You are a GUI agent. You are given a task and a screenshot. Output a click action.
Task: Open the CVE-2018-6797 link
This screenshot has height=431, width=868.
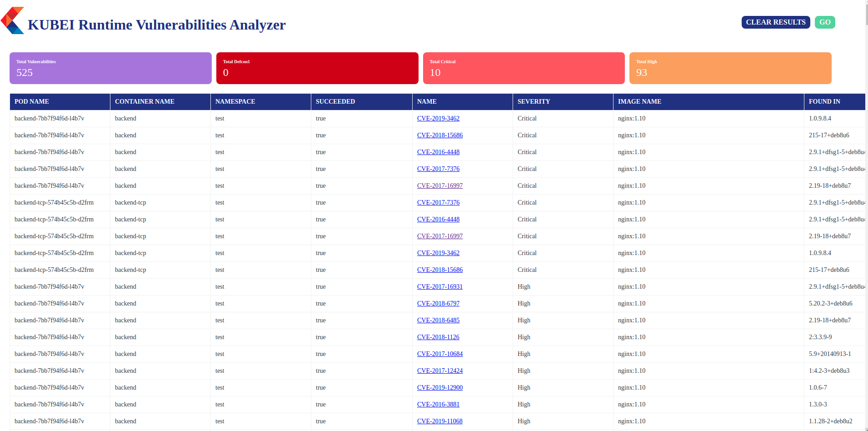pos(438,303)
